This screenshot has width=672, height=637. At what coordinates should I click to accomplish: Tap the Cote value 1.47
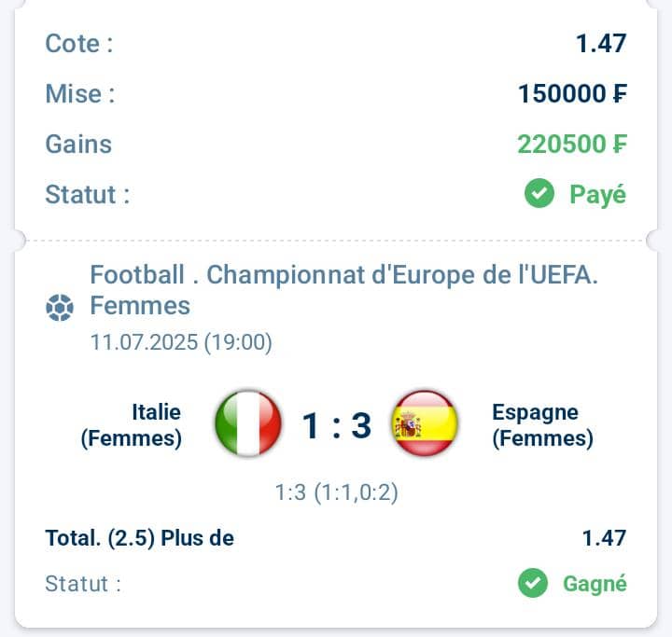[601, 43]
